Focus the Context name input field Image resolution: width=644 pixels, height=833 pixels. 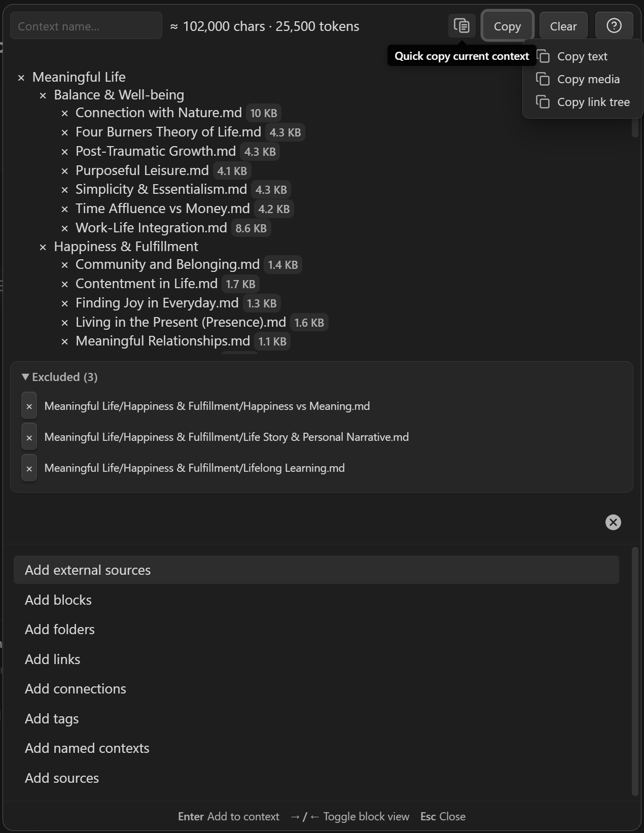pyautogui.click(x=86, y=26)
